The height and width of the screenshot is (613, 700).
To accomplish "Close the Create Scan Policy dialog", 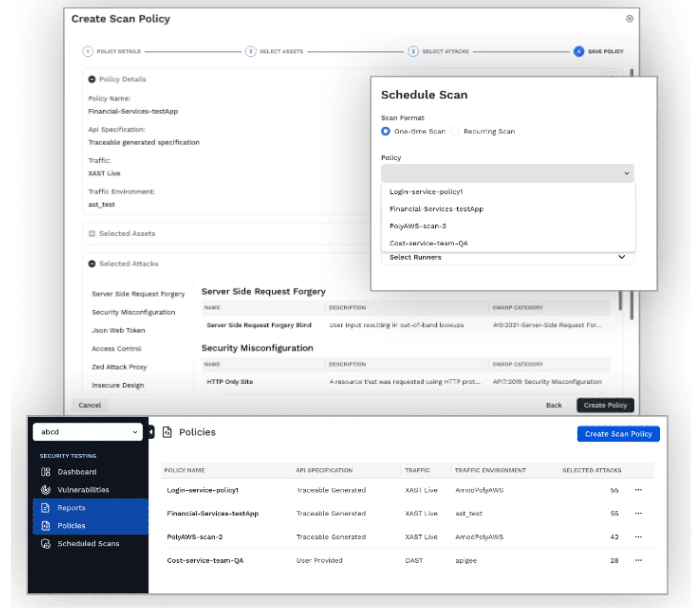I will click(x=629, y=19).
